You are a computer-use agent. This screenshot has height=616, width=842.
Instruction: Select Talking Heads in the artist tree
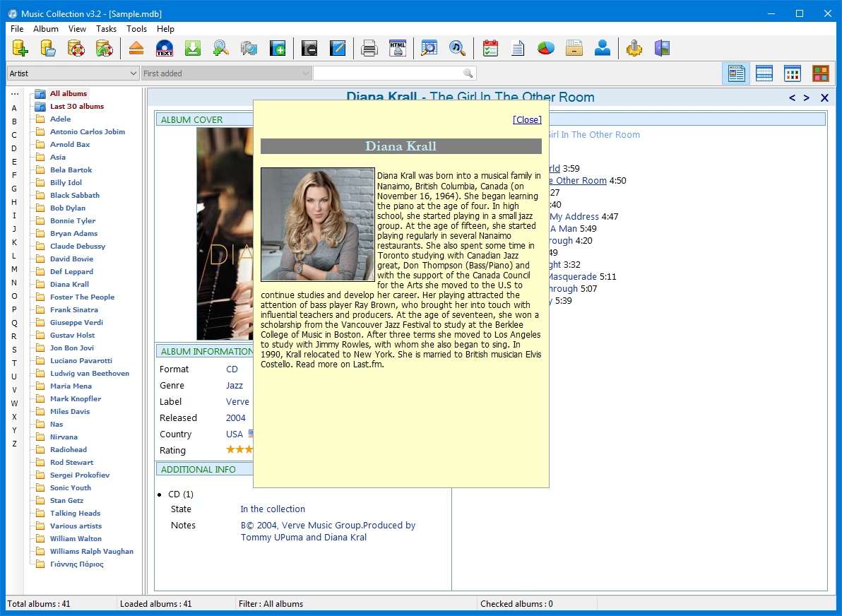click(75, 514)
